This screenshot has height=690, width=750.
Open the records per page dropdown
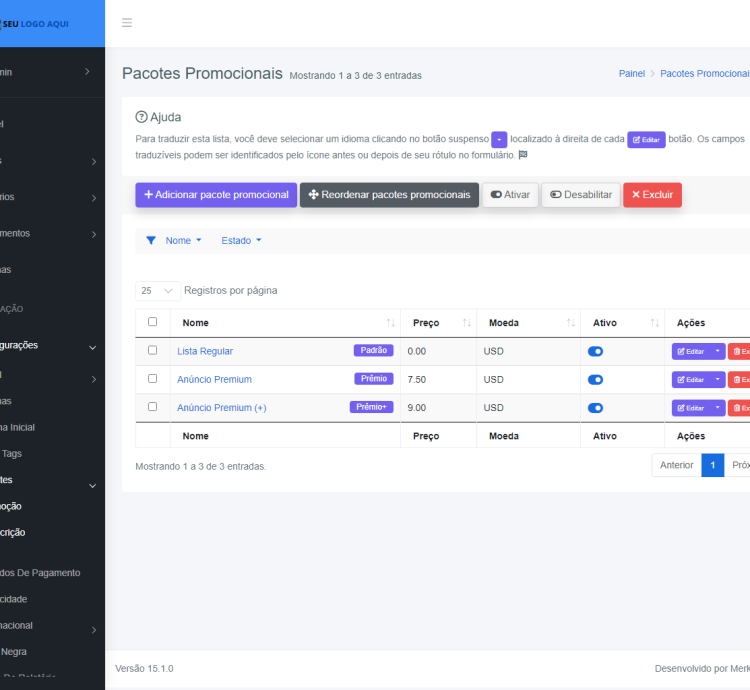[158, 291]
